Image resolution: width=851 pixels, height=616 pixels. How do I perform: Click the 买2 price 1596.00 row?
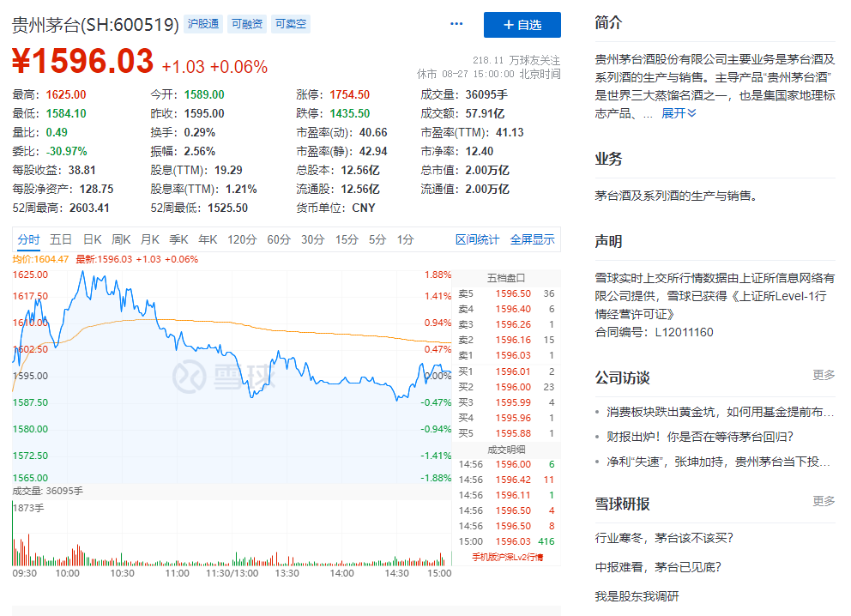pos(506,387)
